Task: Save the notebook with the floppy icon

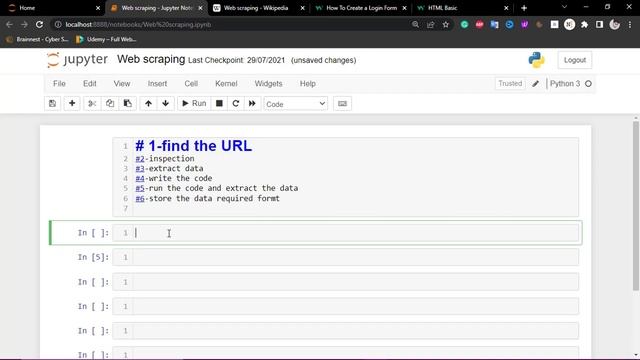Action: 53,104
